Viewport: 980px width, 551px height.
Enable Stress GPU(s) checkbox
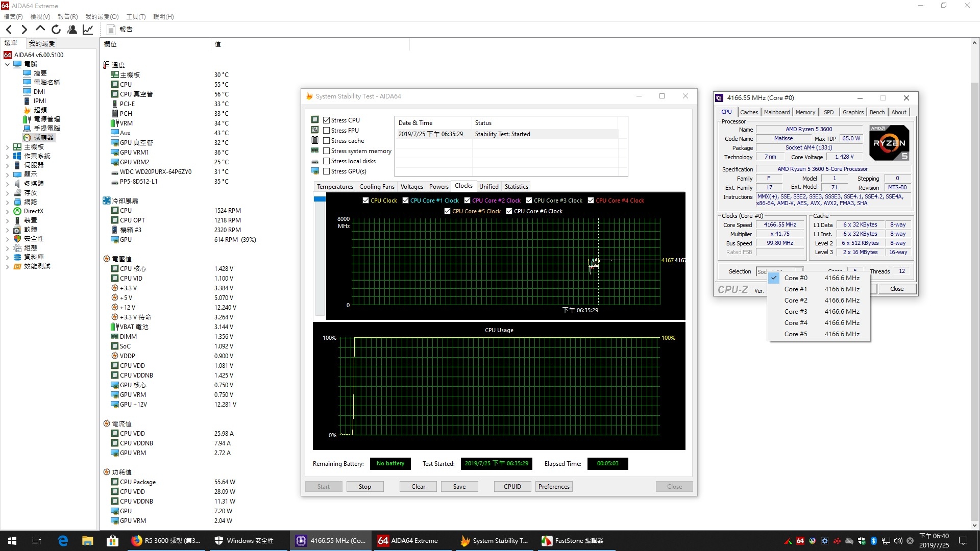point(327,171)
